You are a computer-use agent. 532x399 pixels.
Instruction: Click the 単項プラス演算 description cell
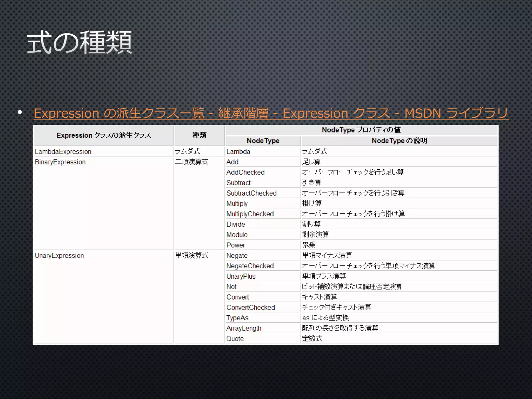tap(400, 276)
